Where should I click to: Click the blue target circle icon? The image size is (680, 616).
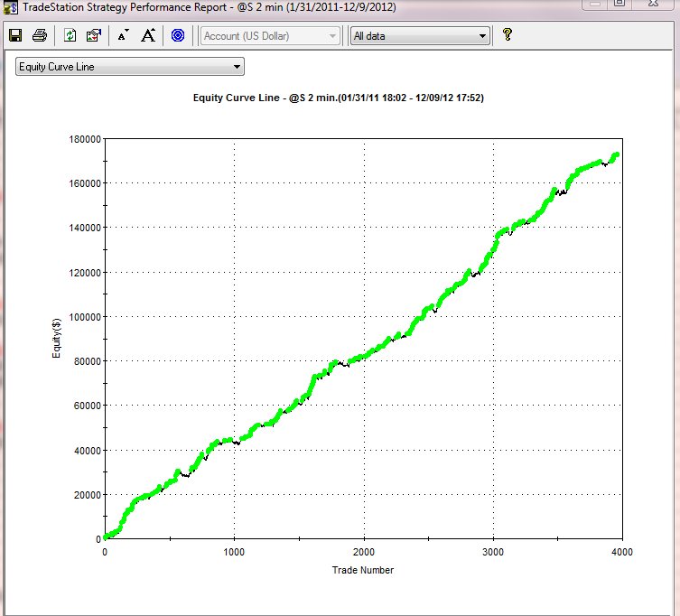pyautogui.click(x=178, y=36)
